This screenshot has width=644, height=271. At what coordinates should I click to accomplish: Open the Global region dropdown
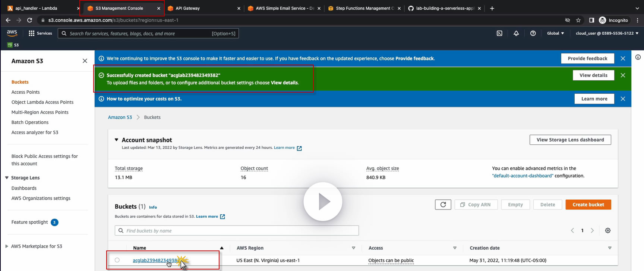click(555, 33)
